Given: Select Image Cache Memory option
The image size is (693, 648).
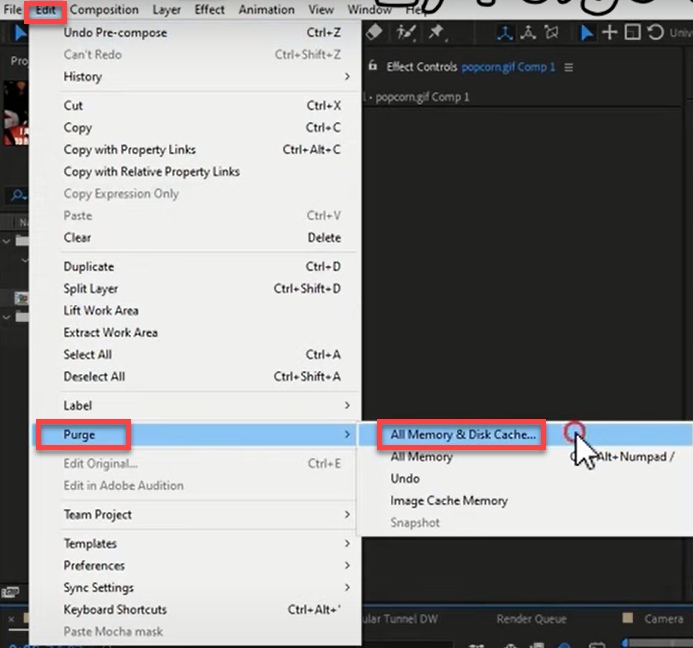Looking at the screenshot, I should pos(526,501).
